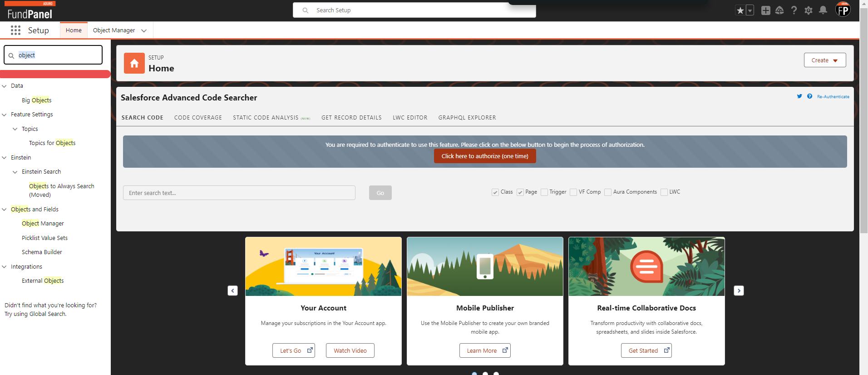
Task: Click the Favorites star icon
Action: (740, 10)
